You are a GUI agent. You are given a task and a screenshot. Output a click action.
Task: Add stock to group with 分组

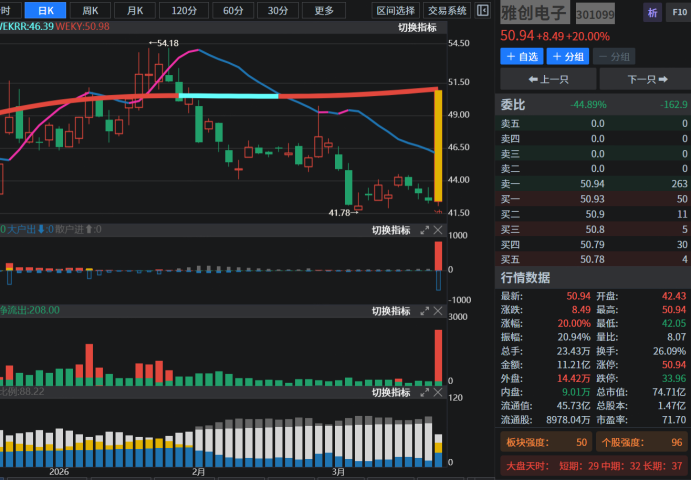568,57
